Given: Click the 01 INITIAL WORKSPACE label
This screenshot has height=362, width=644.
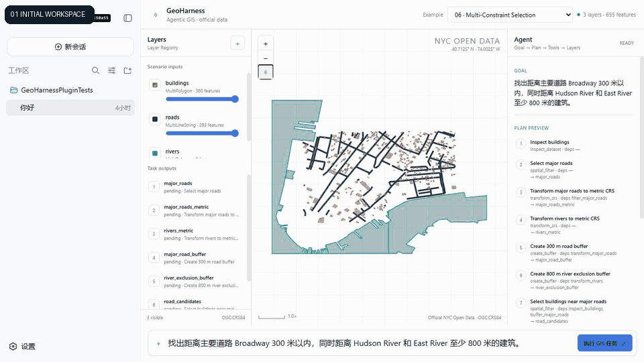Looking at the screenshot, I should pyautogui.click(x=48, y=14).
